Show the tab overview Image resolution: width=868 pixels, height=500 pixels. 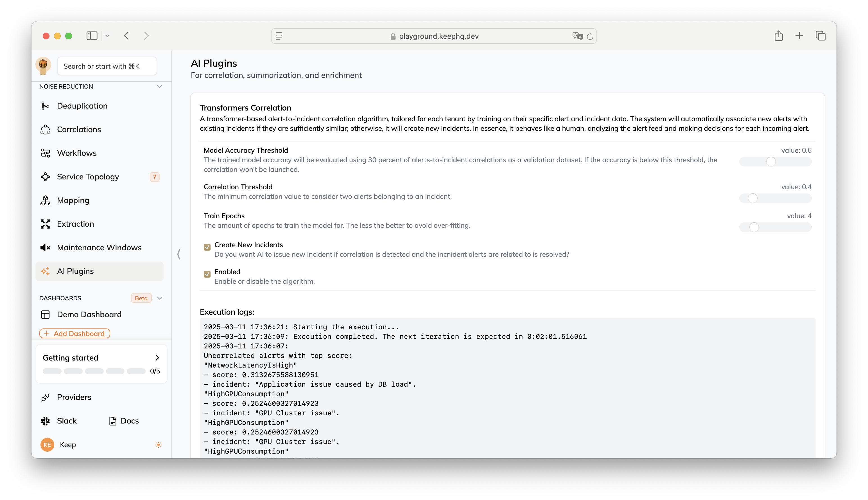pyautogui.click(x=820, y=36)
